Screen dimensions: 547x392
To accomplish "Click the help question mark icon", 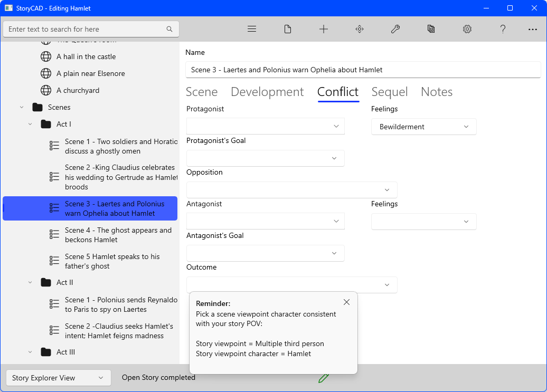I will (503, 29).
